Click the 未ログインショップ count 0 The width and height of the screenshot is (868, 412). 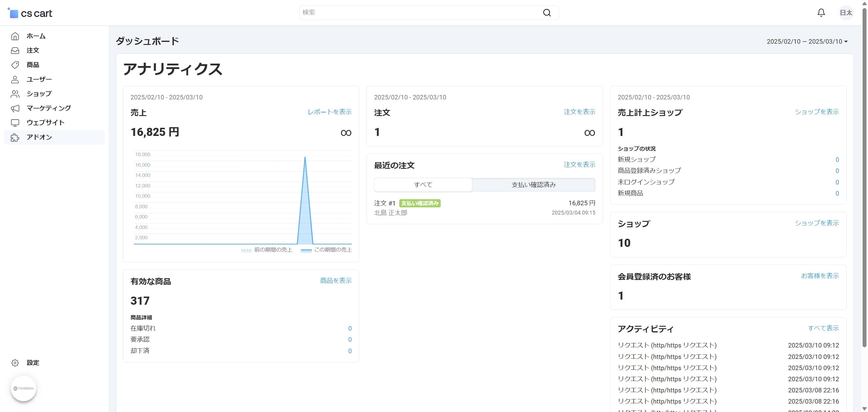pos(837,182)
